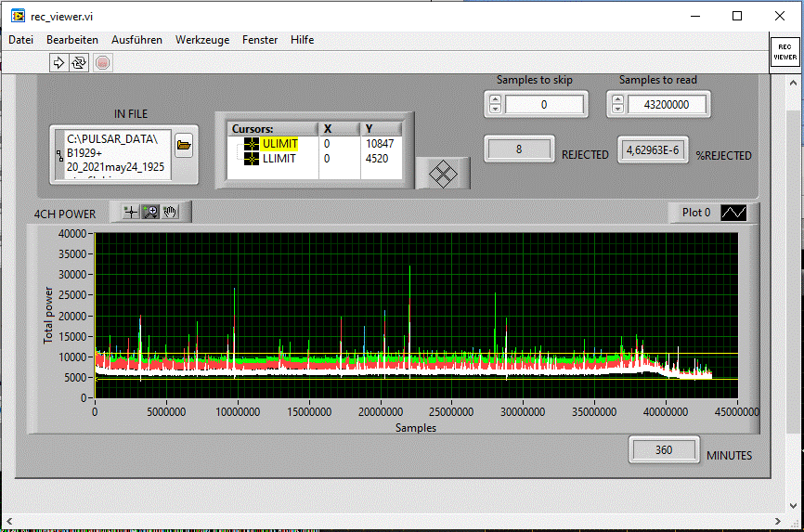Screen dimensions: 804x532
Task: Open the Hilfe menu
Action: [x=302, y=40]
